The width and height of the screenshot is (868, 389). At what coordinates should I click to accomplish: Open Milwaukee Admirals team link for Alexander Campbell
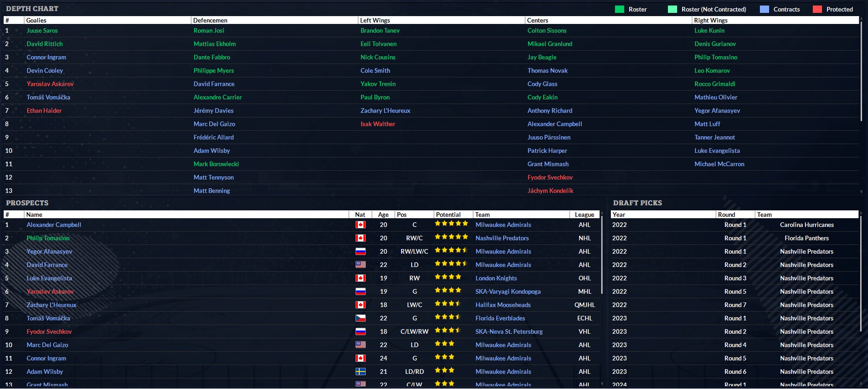coord(503,225)
